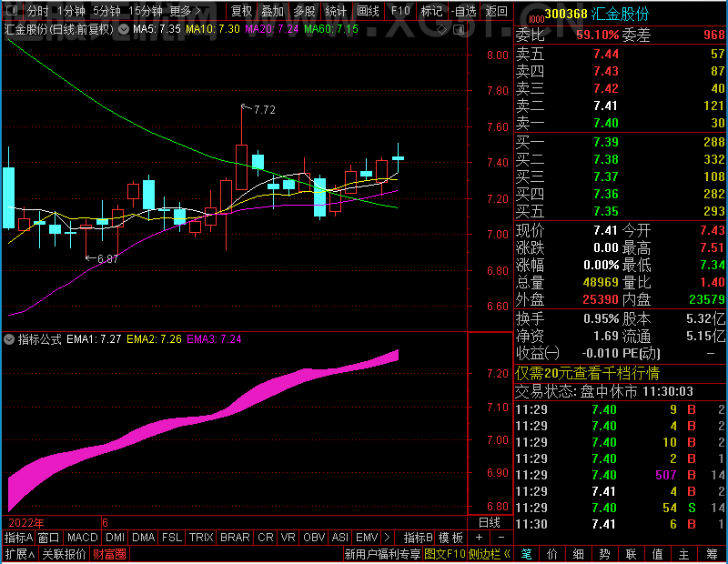This screenshot has width=728, height=564.
Task: Select the 5分钟 period
Action: pos(106,11)
